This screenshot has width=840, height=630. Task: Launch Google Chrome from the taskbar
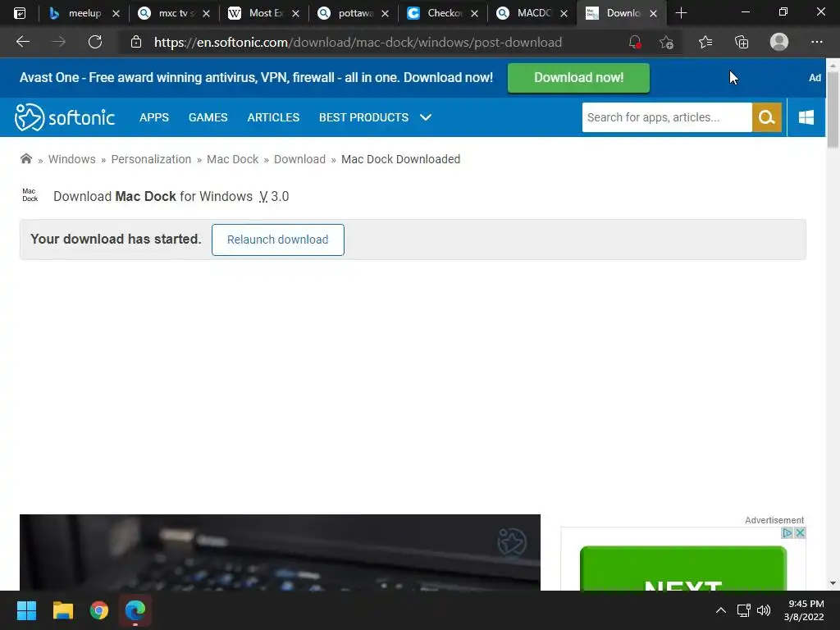(x=99, y=610)
